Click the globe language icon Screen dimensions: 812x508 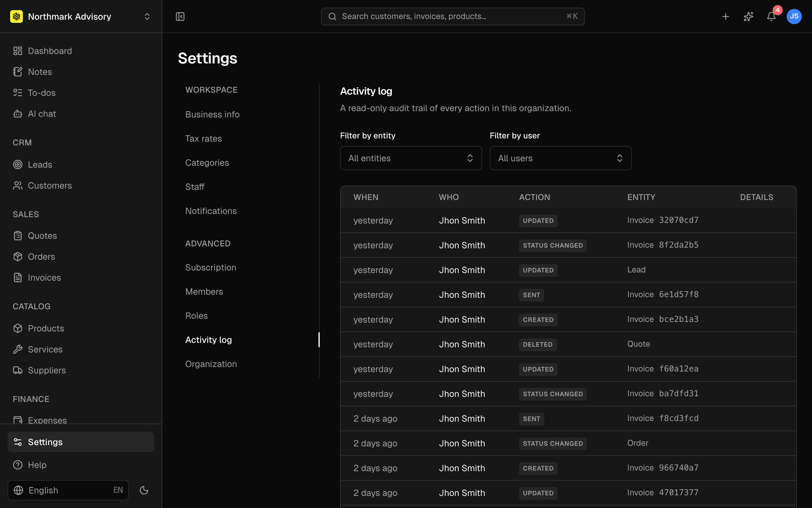tap(18, 490)
